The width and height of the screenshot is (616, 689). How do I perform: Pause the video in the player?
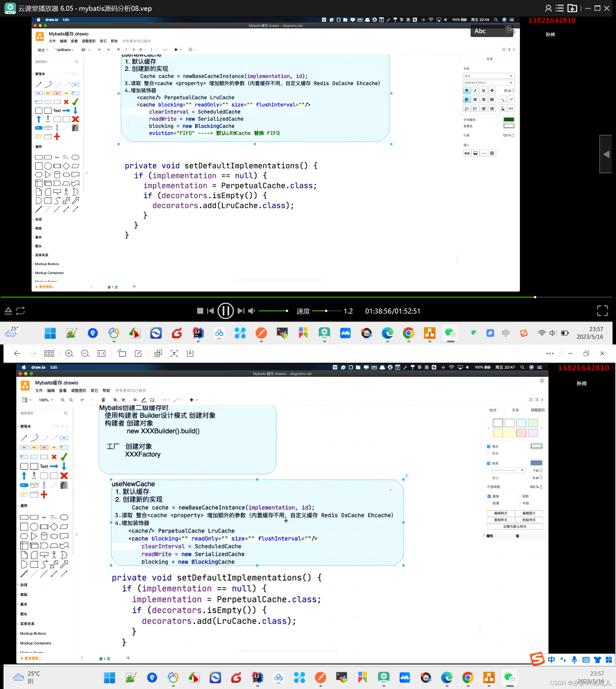226,311
